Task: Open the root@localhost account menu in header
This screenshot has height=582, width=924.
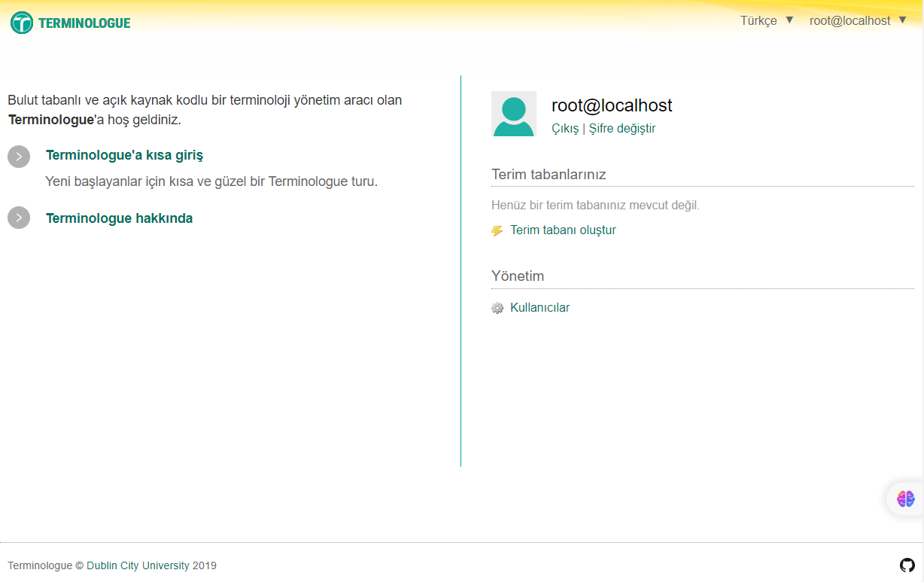Action: (x=850, y=21)
